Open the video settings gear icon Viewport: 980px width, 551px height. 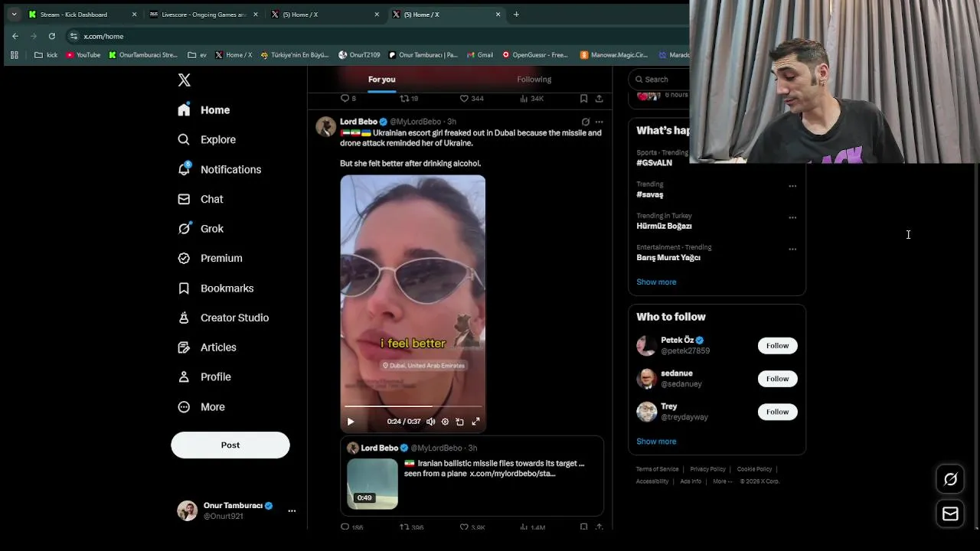(445, 422)
